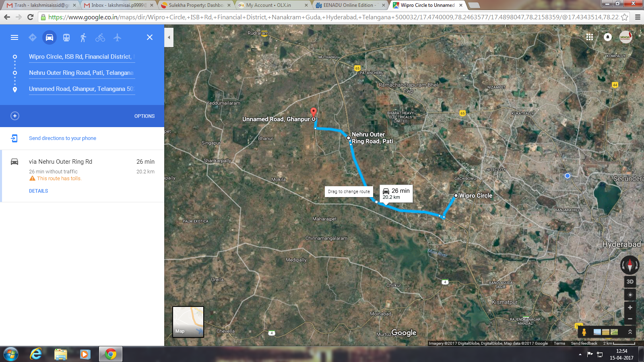Go forward in browser history
644x362 pixels.
[x=19, y=17]
